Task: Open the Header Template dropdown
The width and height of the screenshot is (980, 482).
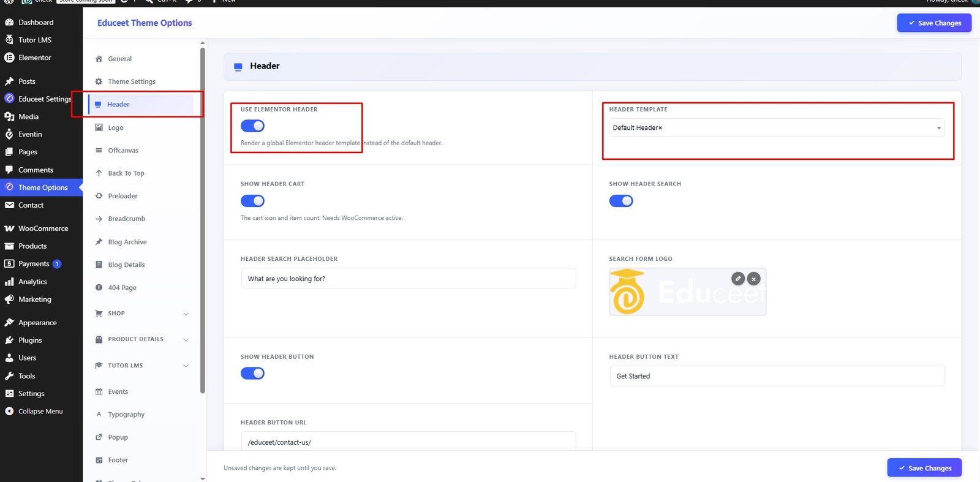Action: (777, 127)
